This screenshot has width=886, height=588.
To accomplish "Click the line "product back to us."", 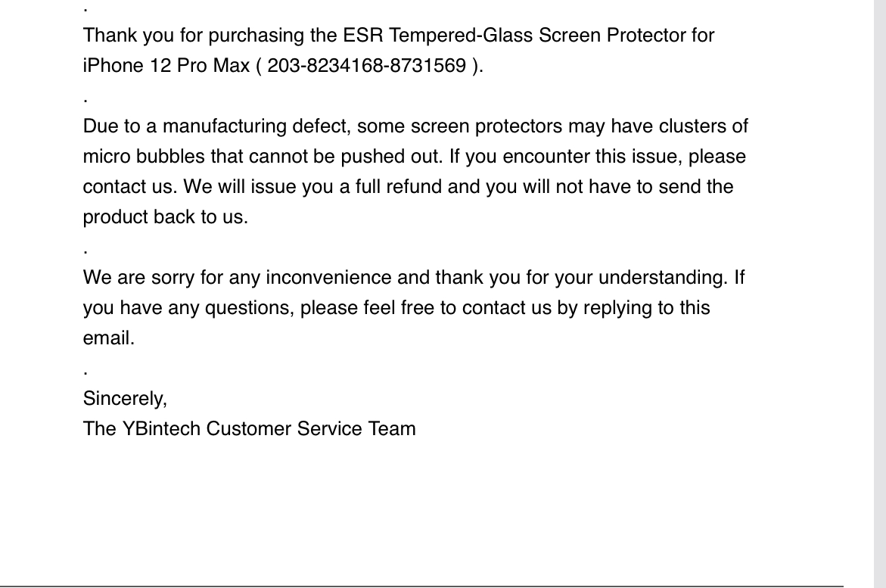I will click(166, 217).
